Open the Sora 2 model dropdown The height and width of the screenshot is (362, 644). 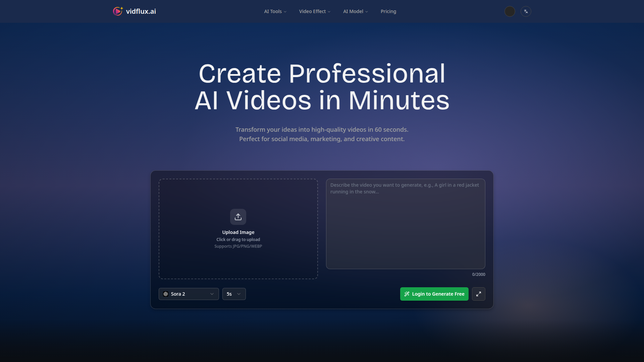pos(189,294)
